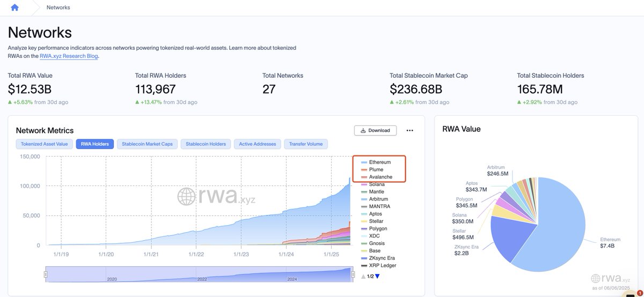Select the Stablecoin Market Caps tab

click(x=147, y=144)
